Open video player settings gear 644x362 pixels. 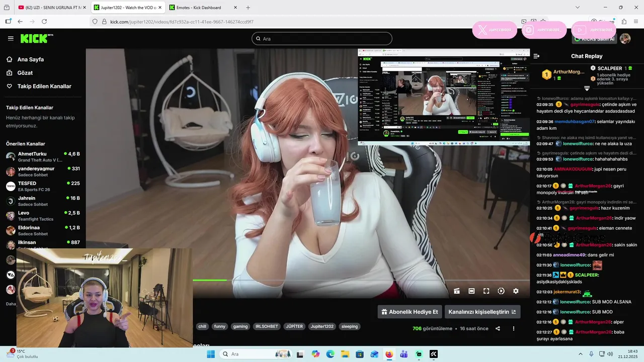(516, 291)
